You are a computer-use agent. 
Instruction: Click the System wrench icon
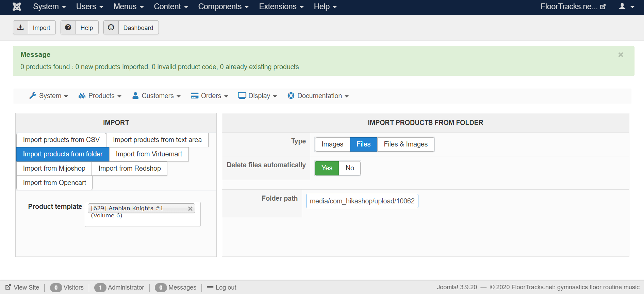point(33,96)
